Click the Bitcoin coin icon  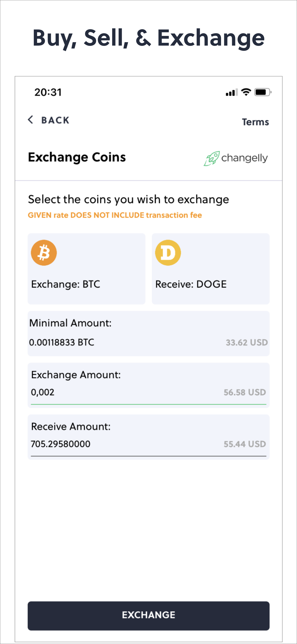point(44,252)
